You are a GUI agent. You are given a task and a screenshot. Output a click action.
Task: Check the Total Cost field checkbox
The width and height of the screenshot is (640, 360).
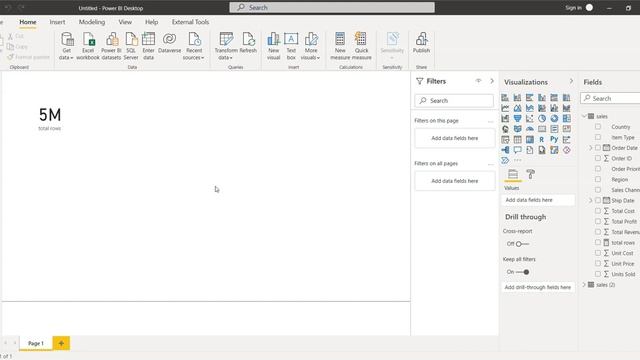click(598, 211)
